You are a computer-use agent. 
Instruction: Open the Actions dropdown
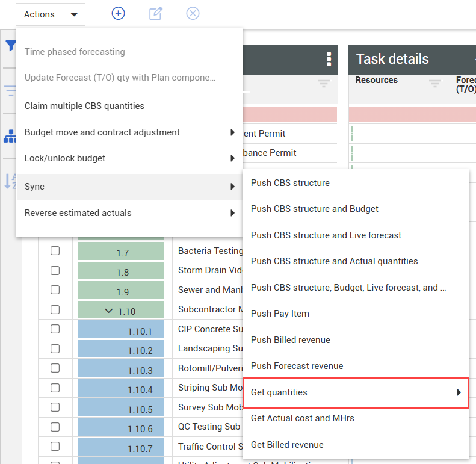(51, 14)
